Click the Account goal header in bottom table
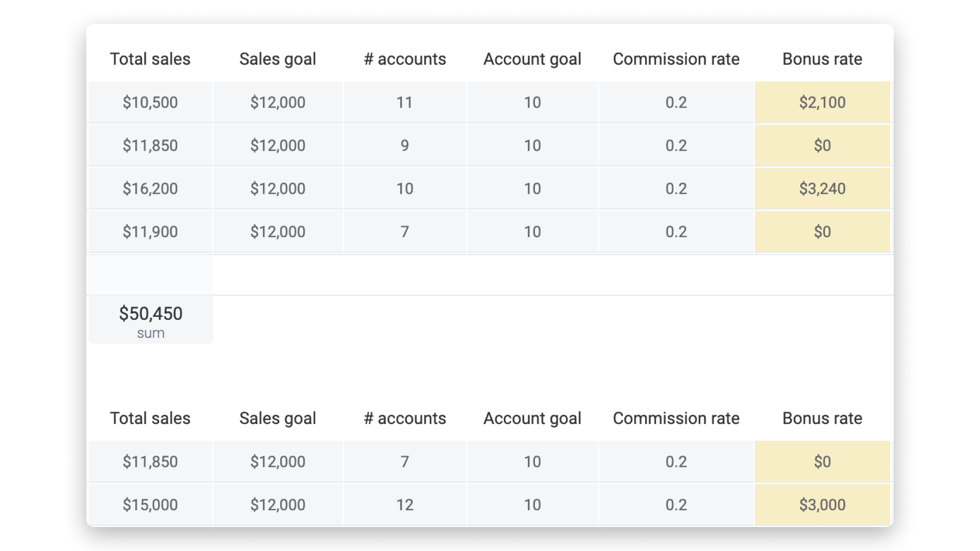The width and height of the screenshot is (980, 551). [532, 418]
